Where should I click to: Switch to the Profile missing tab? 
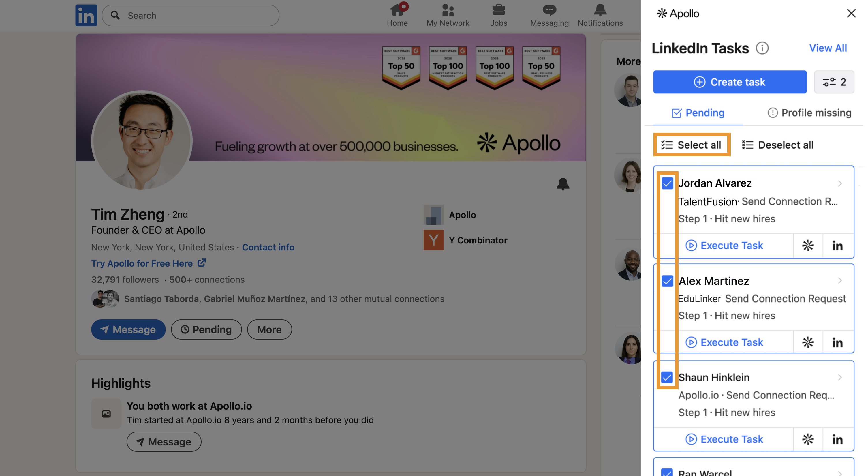pyautogui.click(x=809, y=113)
